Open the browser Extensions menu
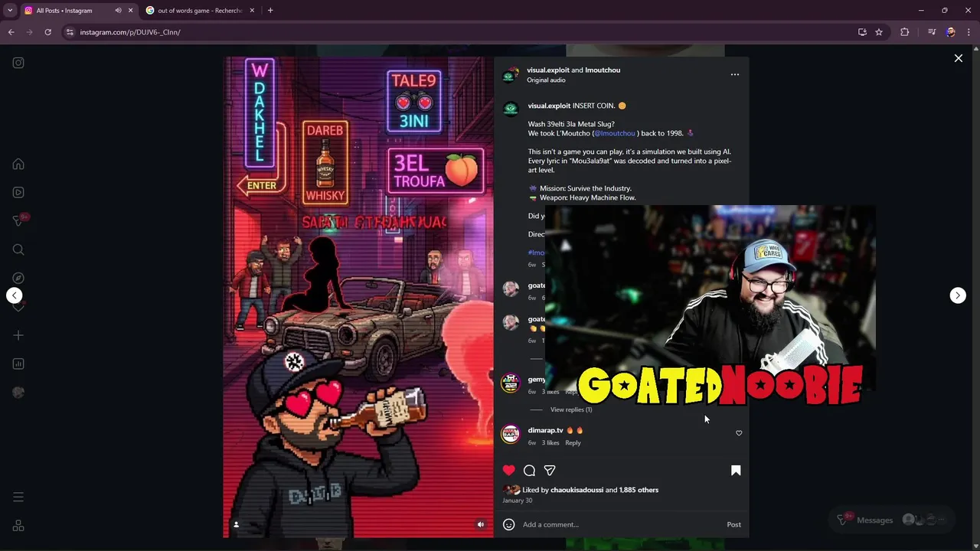 point(905,32)
